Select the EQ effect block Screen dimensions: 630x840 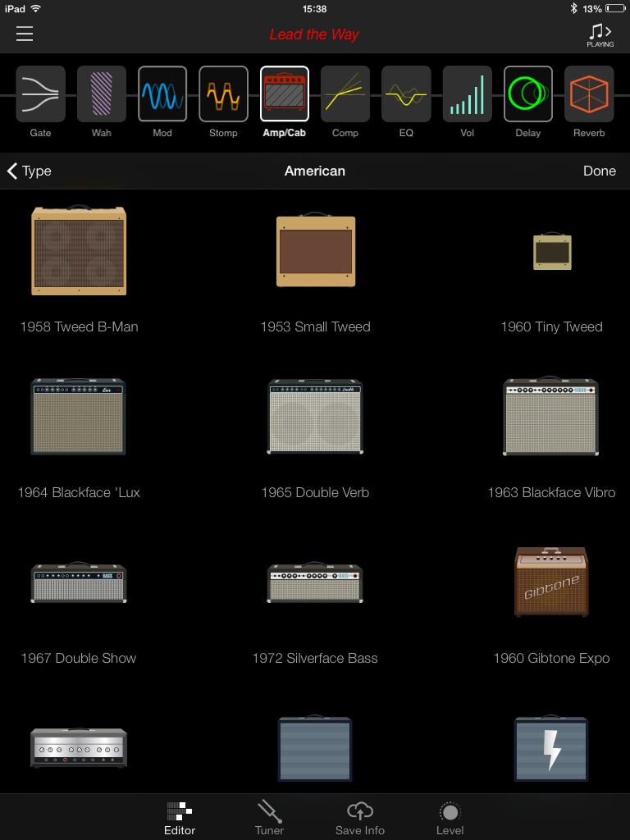point(406,94)
